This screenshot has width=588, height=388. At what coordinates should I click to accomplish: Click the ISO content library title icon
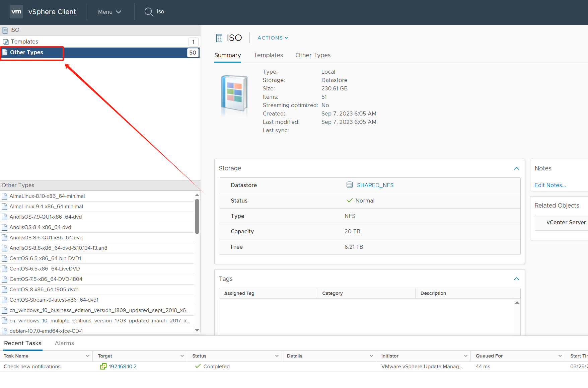pyautogui.click(x=219, y=38)
